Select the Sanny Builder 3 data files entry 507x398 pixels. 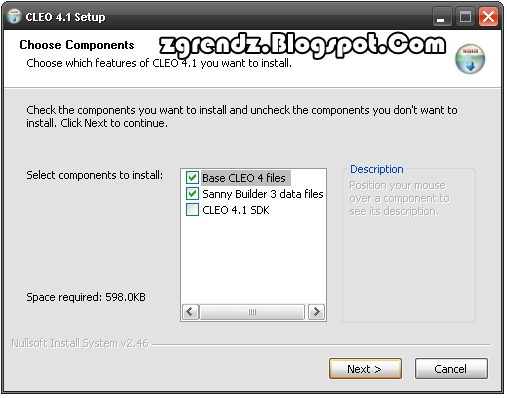point(263,194)
